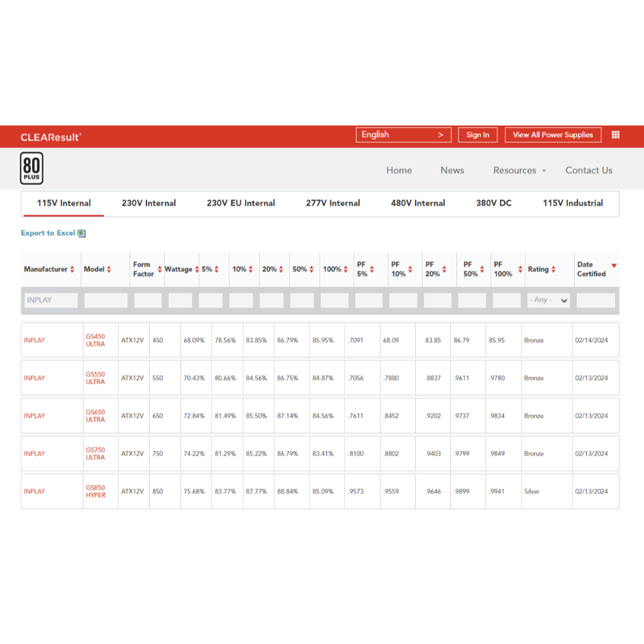This screenshot has height=644, width=644.
Task: Sort by Manufacturer using its sort arrows
Action: coord(72,269)
